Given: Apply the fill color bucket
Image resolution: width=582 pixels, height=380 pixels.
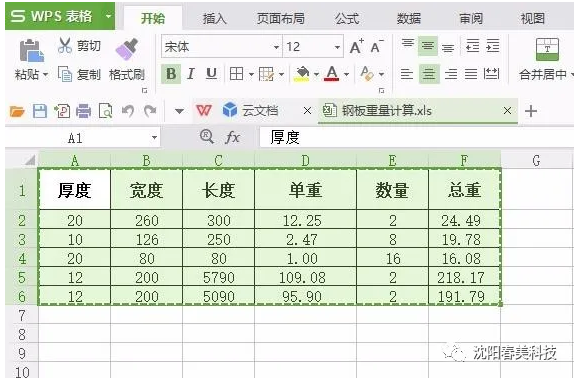Looking at the screenshot, I should [x=303, y=74].
